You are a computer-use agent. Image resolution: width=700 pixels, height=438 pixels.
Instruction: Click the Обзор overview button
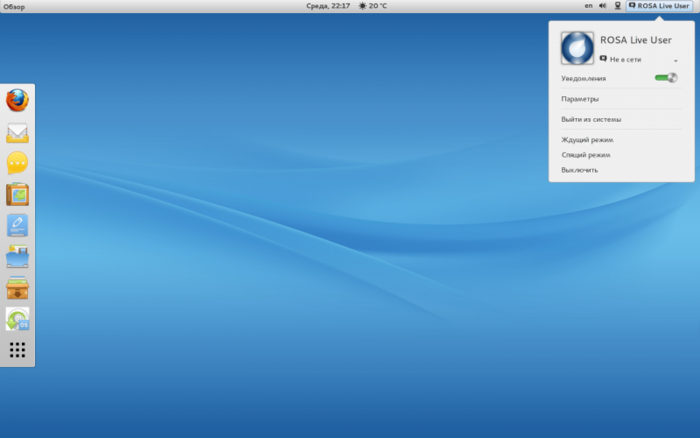tap(14, 6)
